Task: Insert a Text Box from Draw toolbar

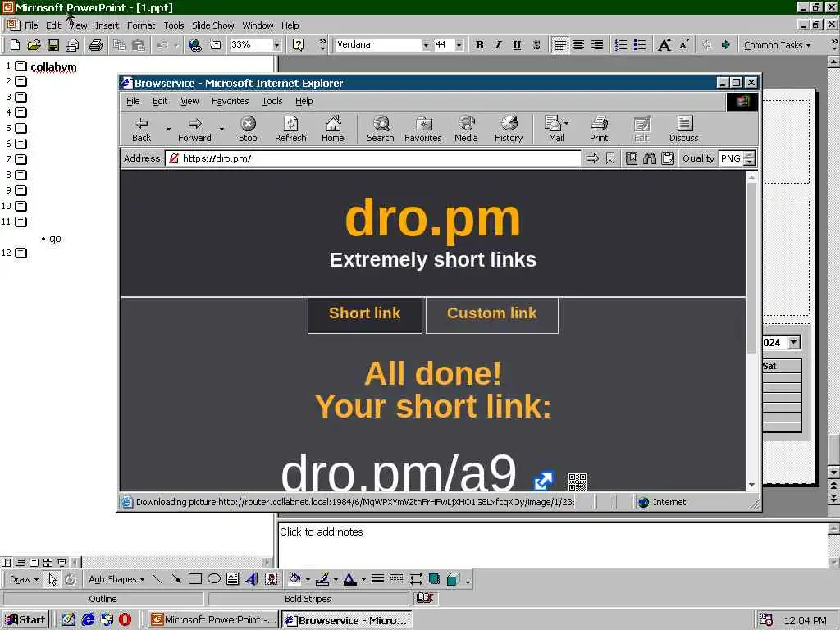Action: tap(232, 579)
